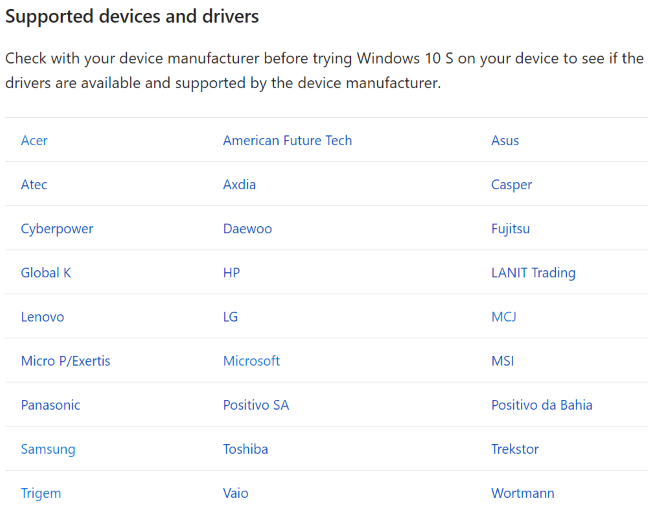
Task: Open the Vaio link
Action: point(236,493)
